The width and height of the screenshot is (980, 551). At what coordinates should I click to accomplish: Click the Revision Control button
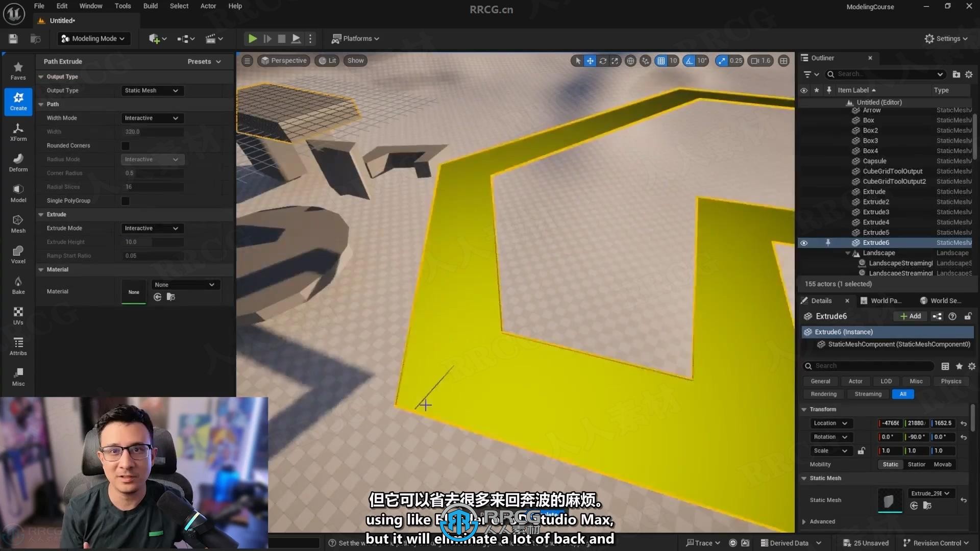click(x=936, y=543)
